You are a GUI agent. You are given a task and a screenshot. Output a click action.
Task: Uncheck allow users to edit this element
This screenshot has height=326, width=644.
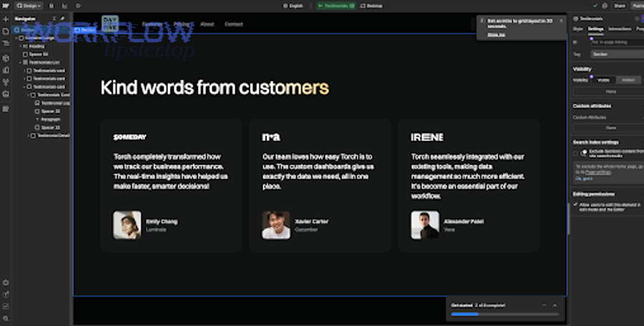pyautogui.click(x=576, y=204)
